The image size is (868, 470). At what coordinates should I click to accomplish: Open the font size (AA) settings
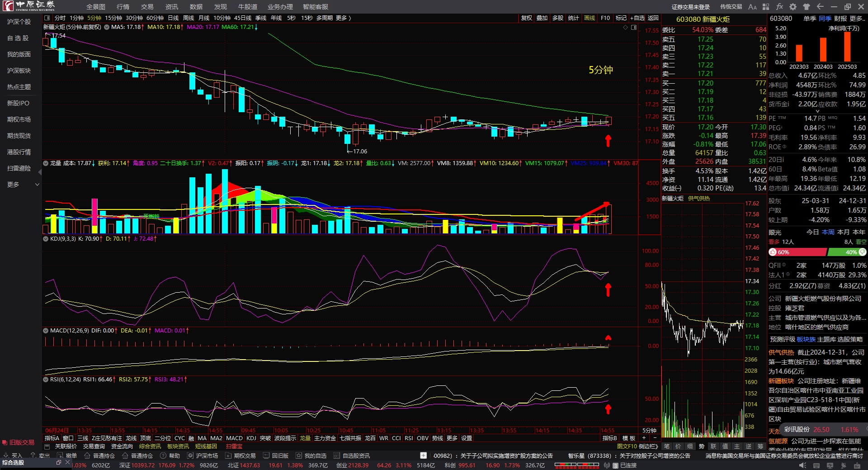pyautogui.click(x=752, y=7)
